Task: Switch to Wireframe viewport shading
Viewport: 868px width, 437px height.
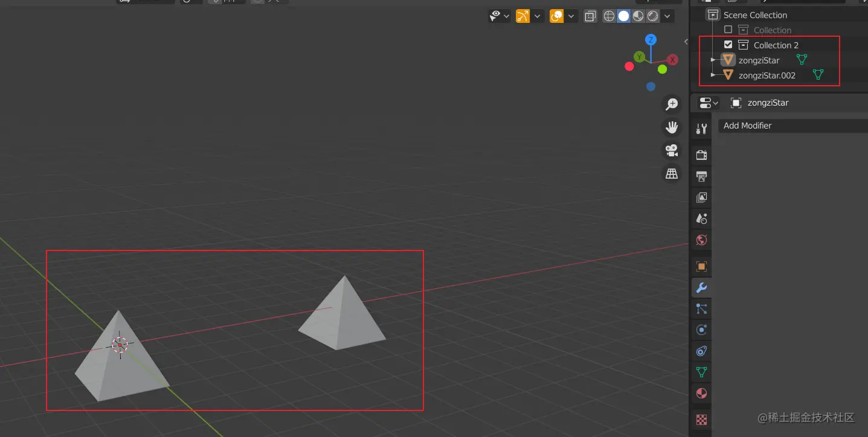Action: [x=609, y=16]
